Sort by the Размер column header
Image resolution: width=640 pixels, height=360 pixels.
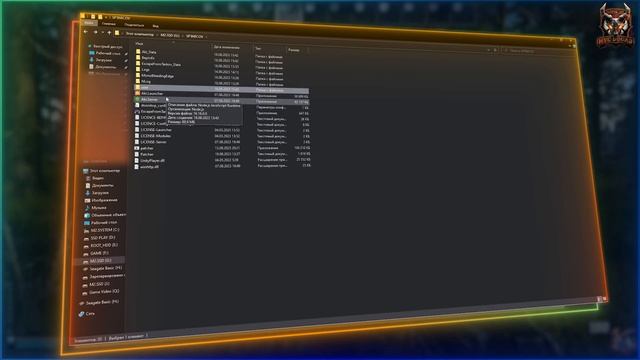pyautogui.click(x=294, y=50)
